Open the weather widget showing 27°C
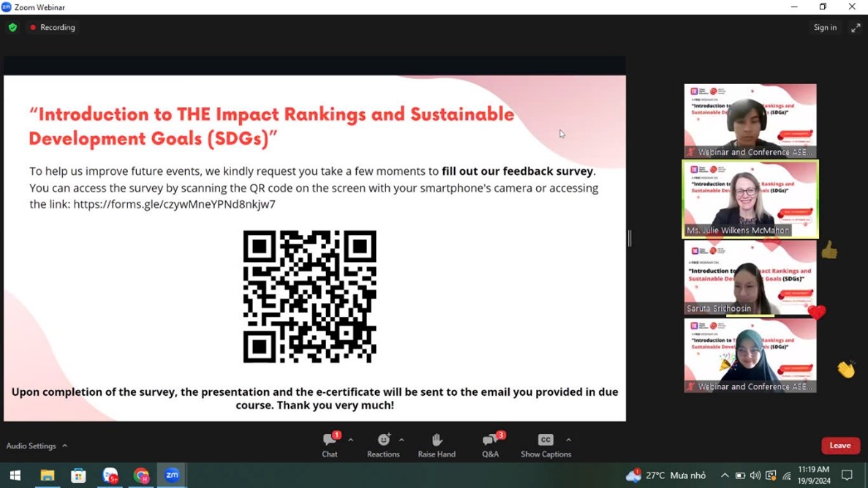The height and width of the screenshot is (488, 868). click(666, 476)
